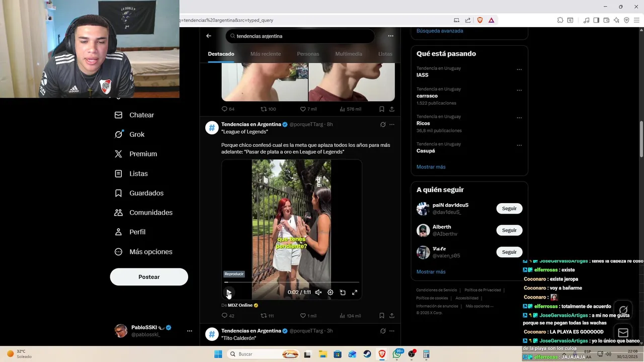Click the Postear button
644x362 pixels.
click(149, 277)
